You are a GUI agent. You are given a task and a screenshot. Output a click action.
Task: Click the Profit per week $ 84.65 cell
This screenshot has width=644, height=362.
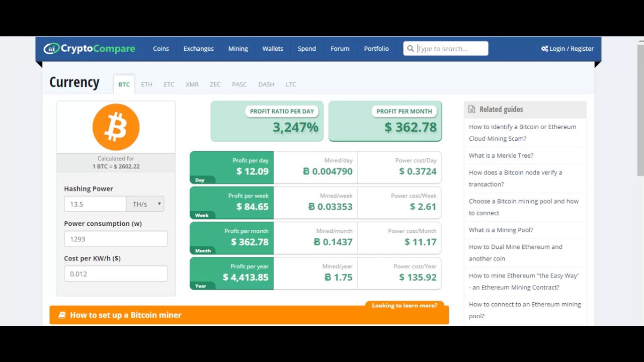(231, 203)
